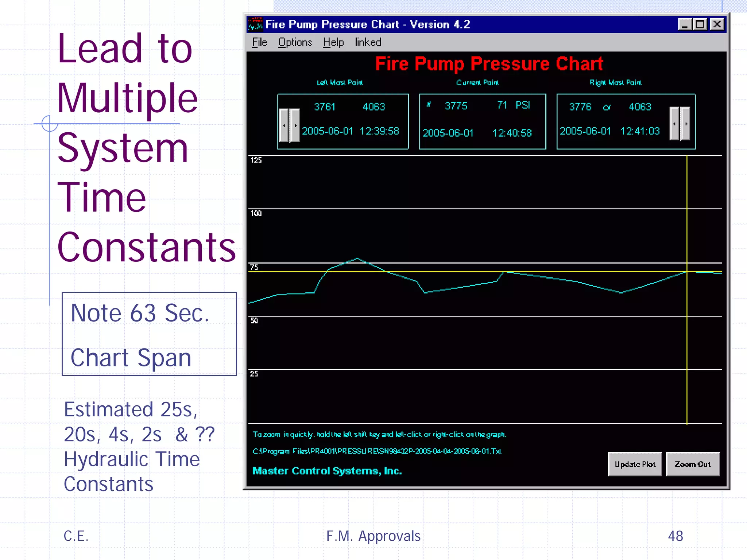Click the 100 axis label
This screenshot has height=560, width=747.
(x=256, y=213)
